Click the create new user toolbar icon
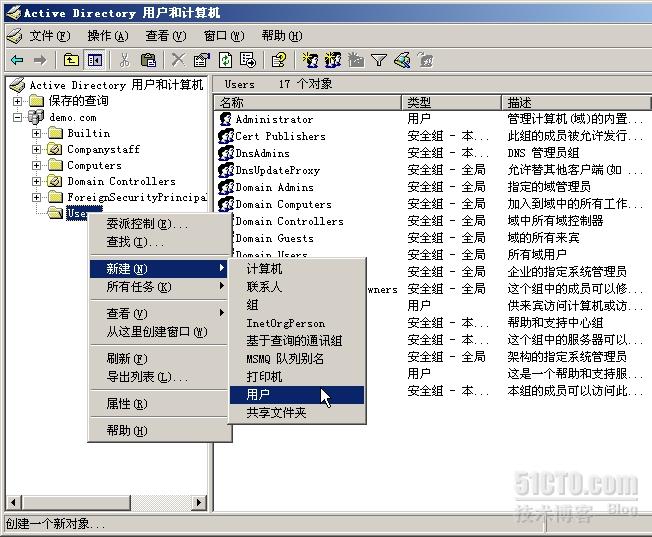652x537 pixels. [x=310, y=60]
